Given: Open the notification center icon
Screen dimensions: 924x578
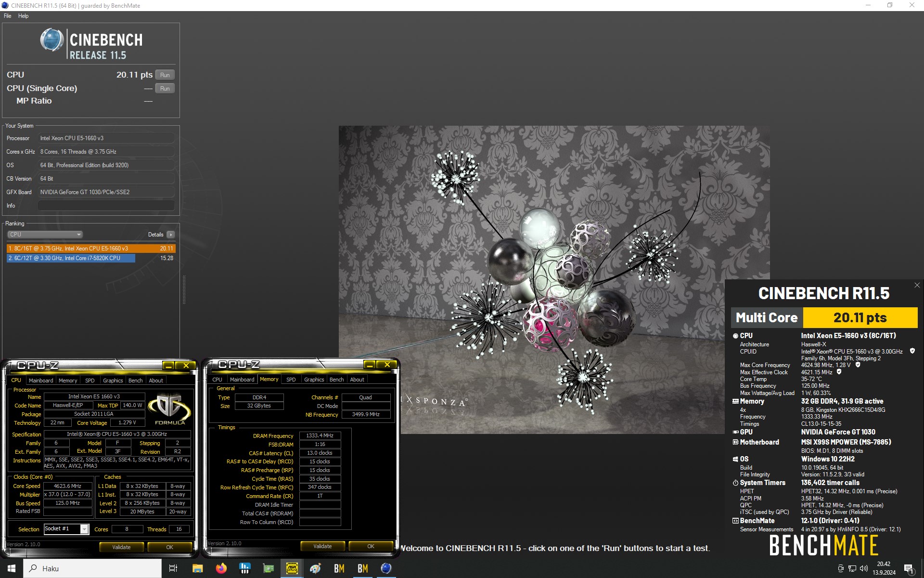Looking at the screenshot, I should point(909,569).
